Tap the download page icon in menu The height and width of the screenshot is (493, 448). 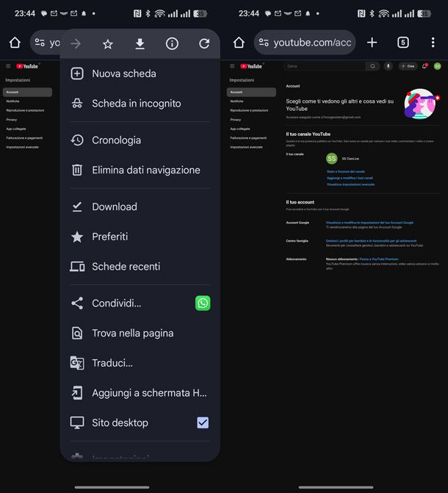coord(140,44)
